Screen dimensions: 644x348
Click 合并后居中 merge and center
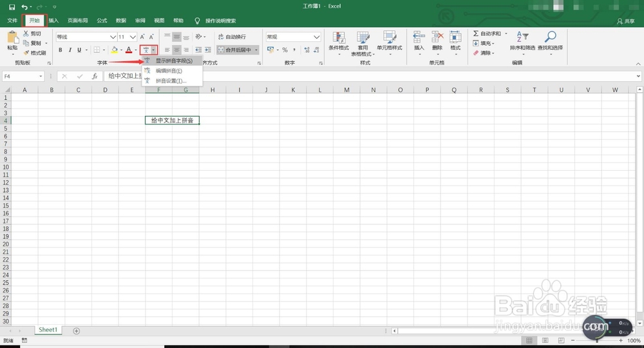[234, 50]
